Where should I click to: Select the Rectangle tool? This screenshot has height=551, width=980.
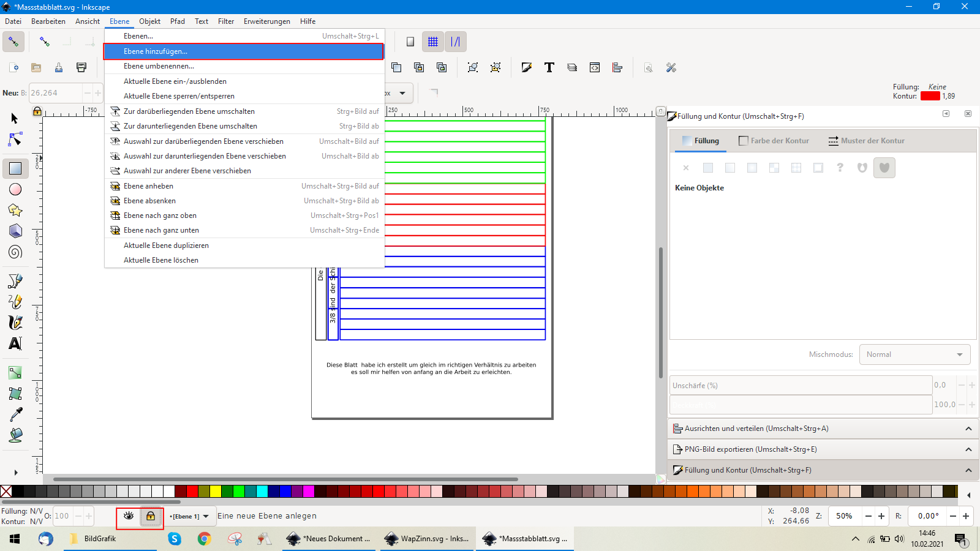(15, 168)
